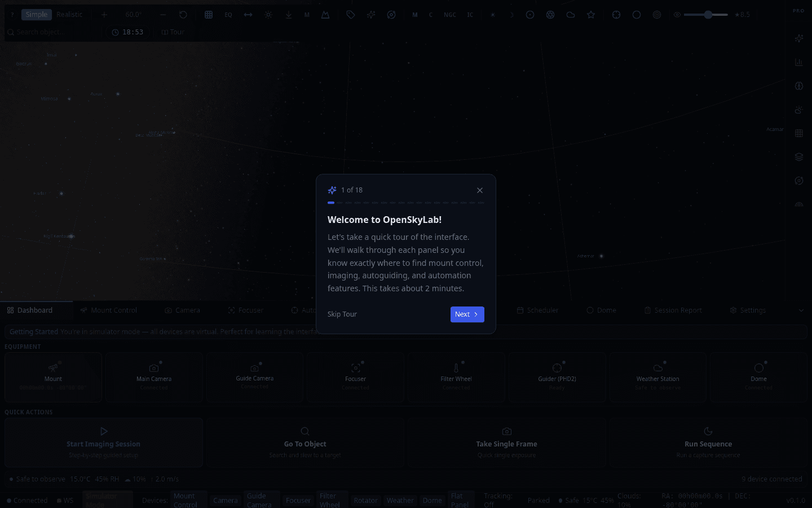Click Skip Tour in the welcome dialog
This screenshot has height=508, width=812.
(x=342, y=314)
